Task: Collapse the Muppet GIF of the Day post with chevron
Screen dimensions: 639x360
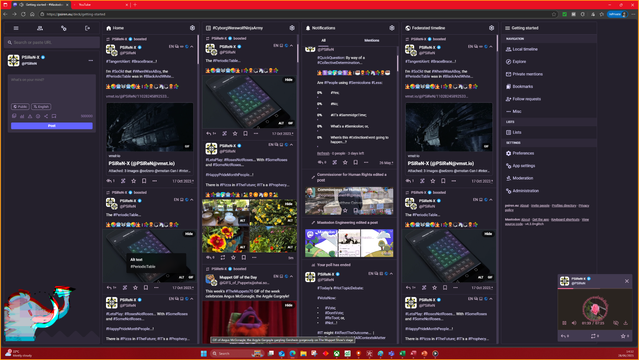Action: pos(291,276)
